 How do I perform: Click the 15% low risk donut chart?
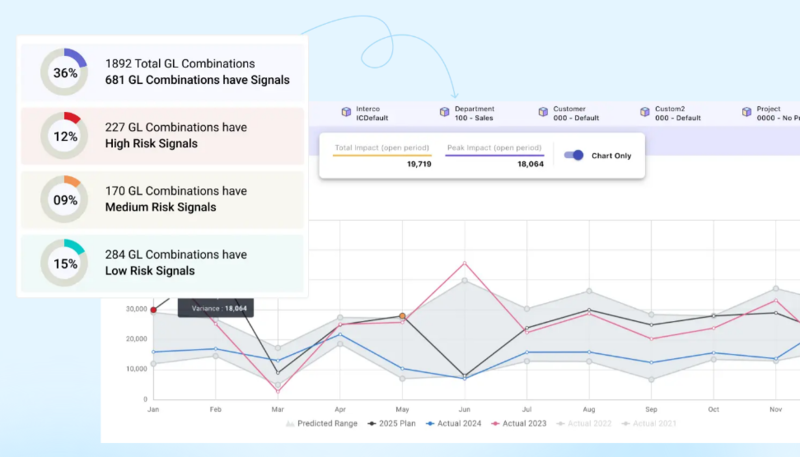(66, 263)
